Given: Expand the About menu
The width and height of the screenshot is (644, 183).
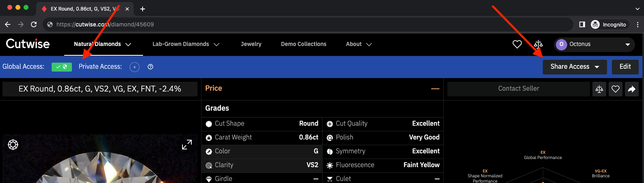Looking at the screenshot, I should pyautogui.click(x=359, y=44).
